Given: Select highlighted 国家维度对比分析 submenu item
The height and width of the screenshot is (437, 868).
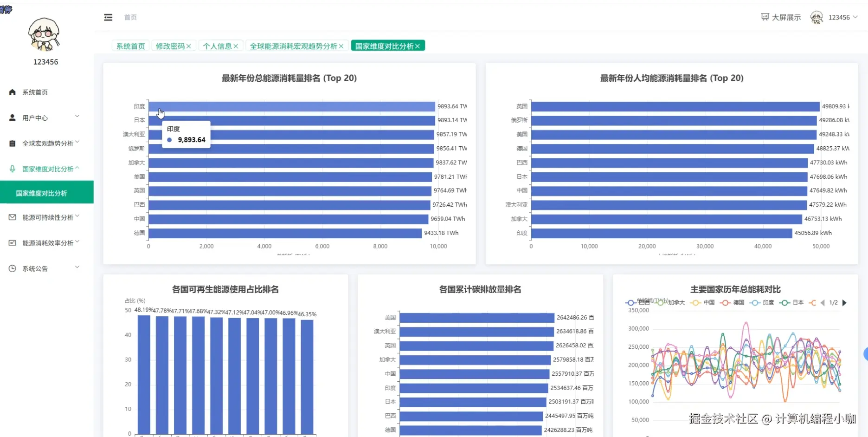Looking at the screenshot, I should pos(46,192).
